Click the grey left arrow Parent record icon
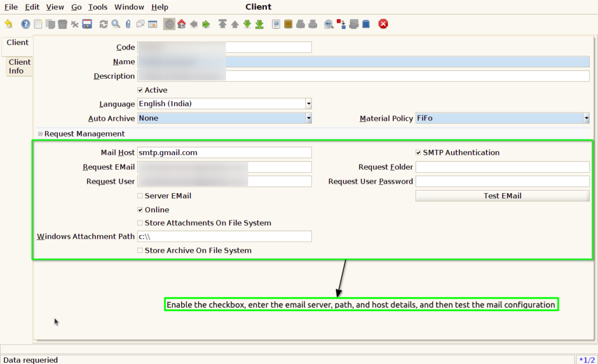598x364 pixels. coord(194,24)
